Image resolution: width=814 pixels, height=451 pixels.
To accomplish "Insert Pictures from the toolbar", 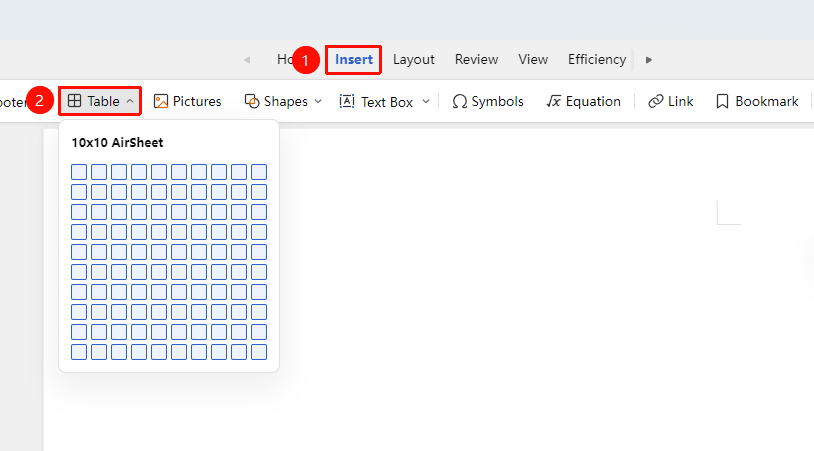I will [x=188, y=101].
